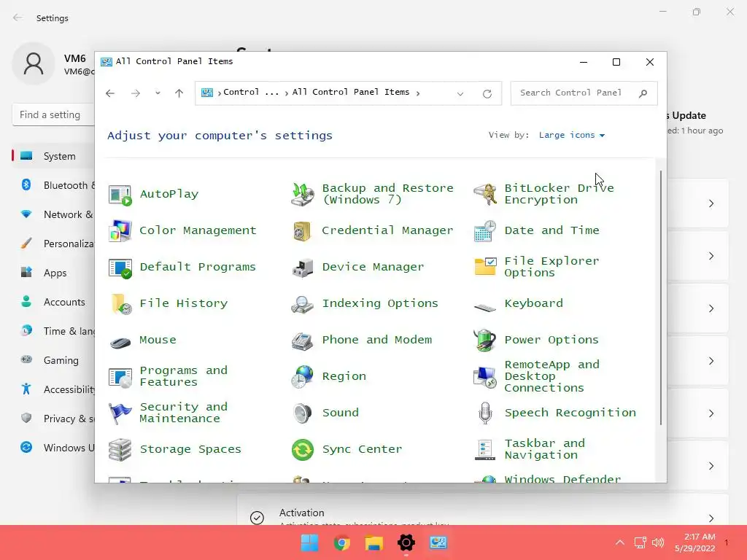Screen dimensions: 747x560
Task: Open Accessibility in Settings sidebar
Action: tap(53, 389)
